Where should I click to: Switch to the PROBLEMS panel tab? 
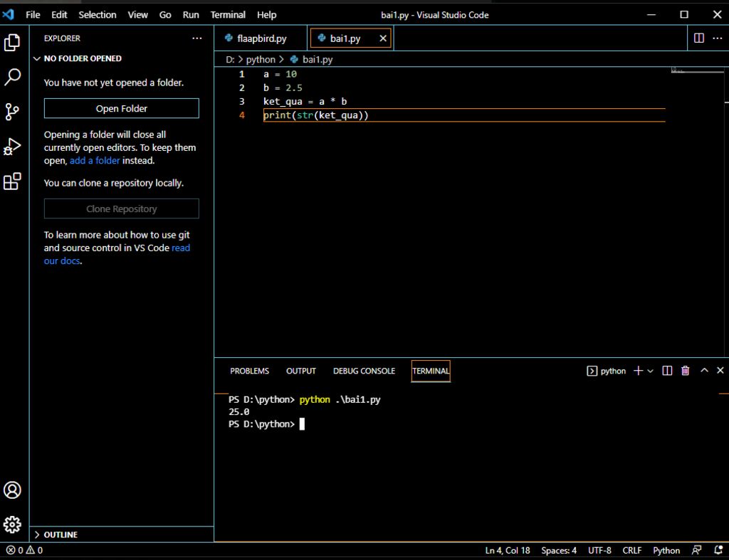point(249,371)
